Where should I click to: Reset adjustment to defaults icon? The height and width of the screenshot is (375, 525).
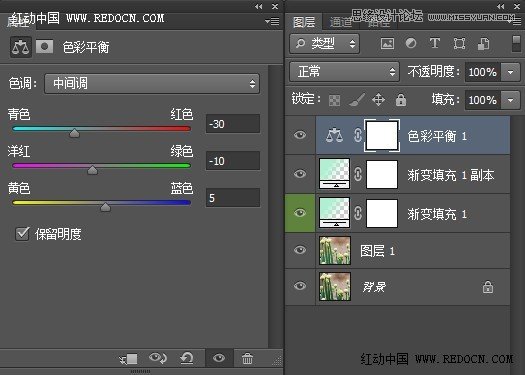186,358
